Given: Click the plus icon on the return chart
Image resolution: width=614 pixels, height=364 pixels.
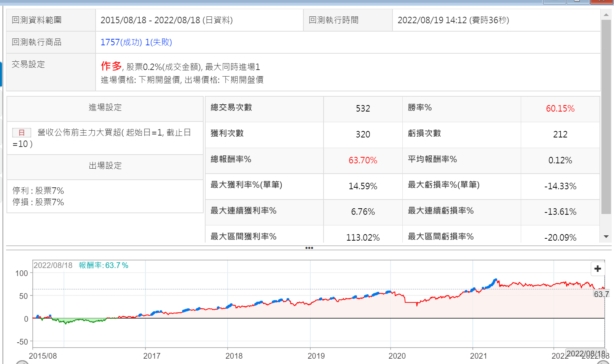Looking at the screenshot, I should (598, 269).
